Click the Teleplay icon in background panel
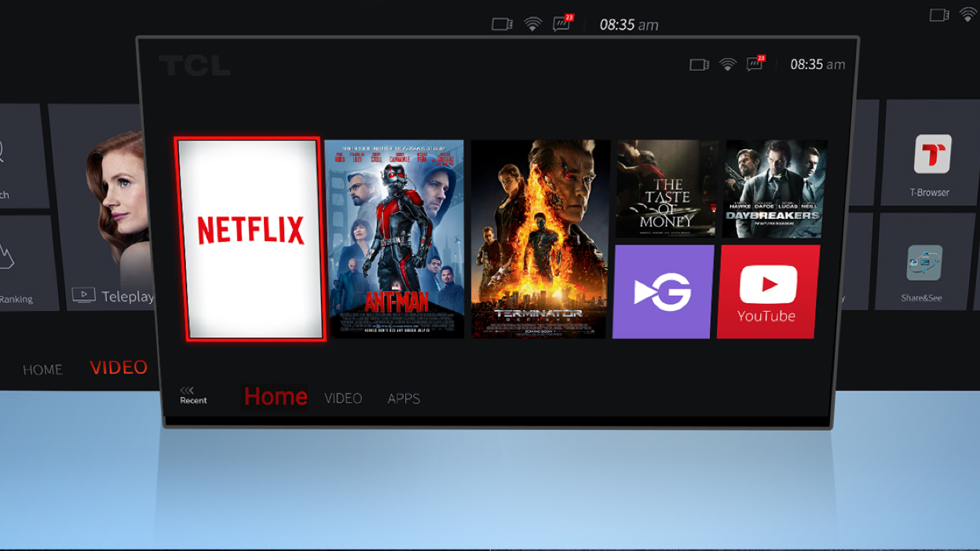 (83, 295)
